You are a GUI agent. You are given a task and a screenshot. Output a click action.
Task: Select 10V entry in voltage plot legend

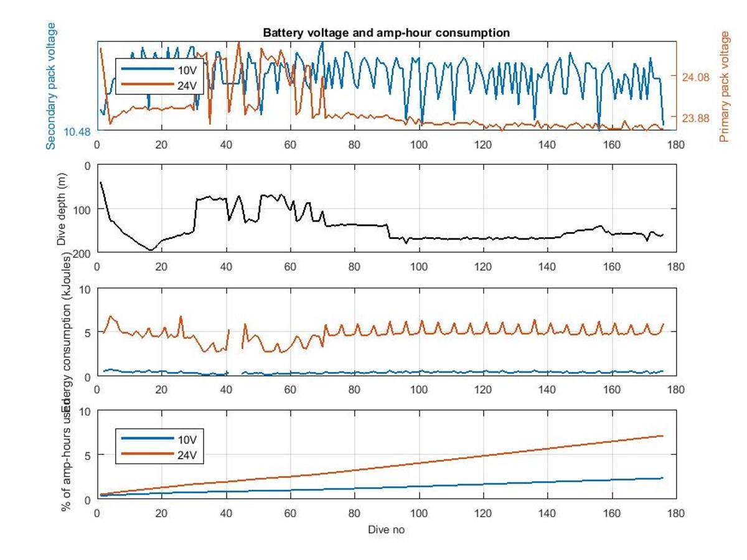click(187, 70)
